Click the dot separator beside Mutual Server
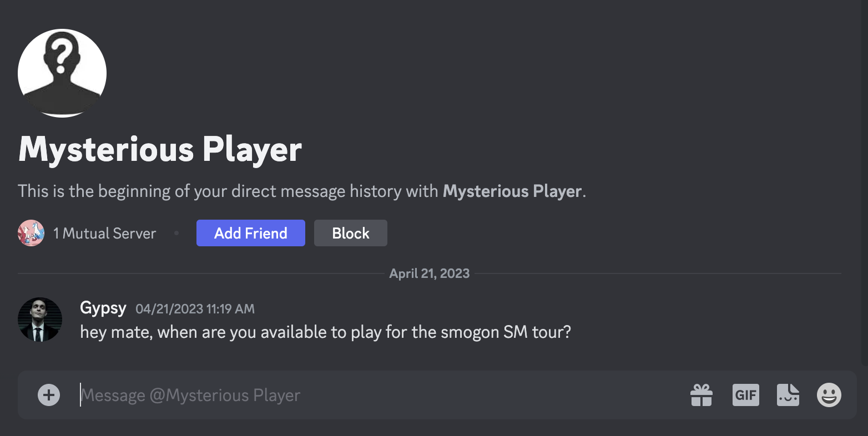Viewport: 868px width, 436px height. 176,234
